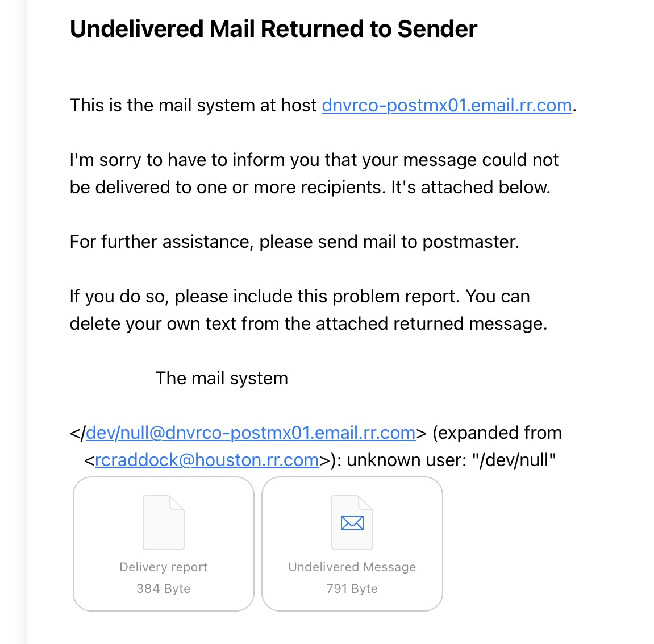Click the '(expanded from' text
This screenshot has width=654, height=644.
point(497,433)
